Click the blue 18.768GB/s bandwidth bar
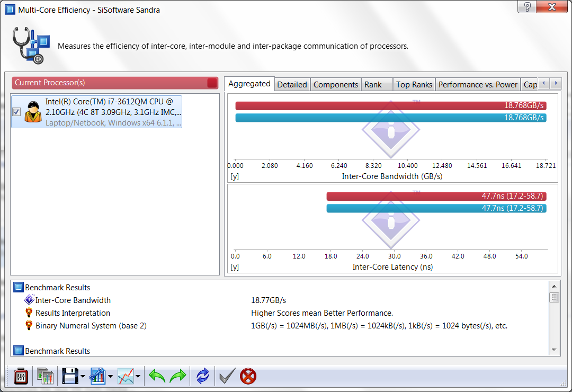572x392 pixels. pyautogui.click(x=391, y=118)
